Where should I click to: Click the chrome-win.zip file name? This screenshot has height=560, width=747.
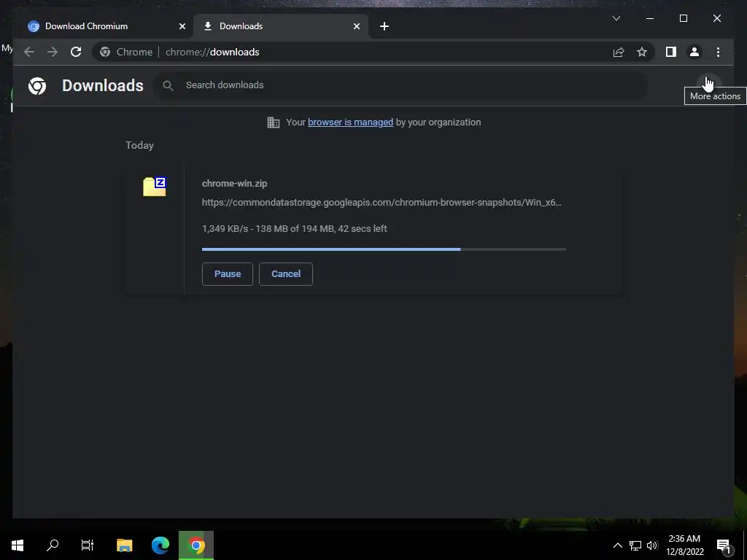(234, 183)
